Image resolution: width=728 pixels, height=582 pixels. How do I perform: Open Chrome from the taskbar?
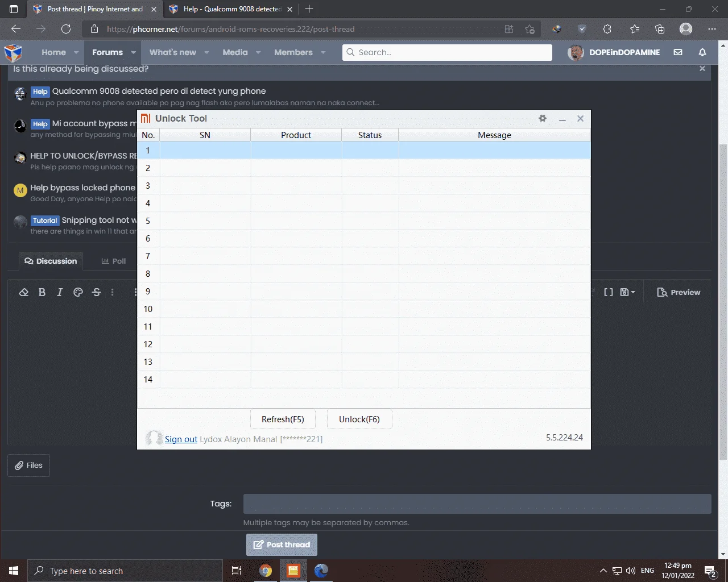pyautogui.click(x=266, y=571)
